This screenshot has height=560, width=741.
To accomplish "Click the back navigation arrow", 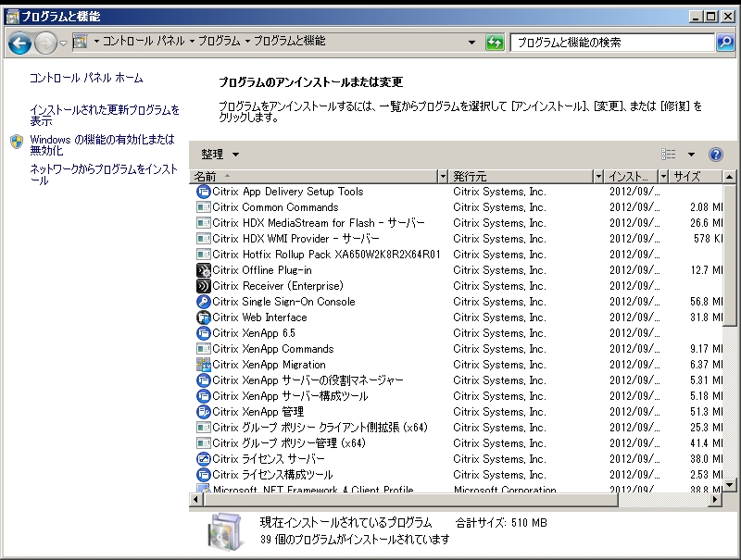I will [x=19, y=43].
